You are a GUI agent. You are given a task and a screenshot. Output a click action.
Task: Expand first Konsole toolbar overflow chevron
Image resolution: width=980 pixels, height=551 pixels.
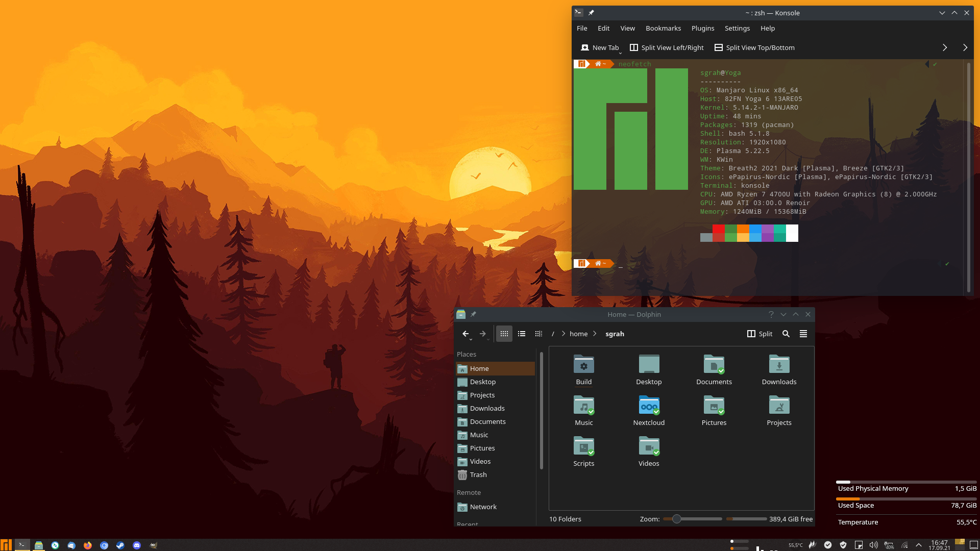945,47
